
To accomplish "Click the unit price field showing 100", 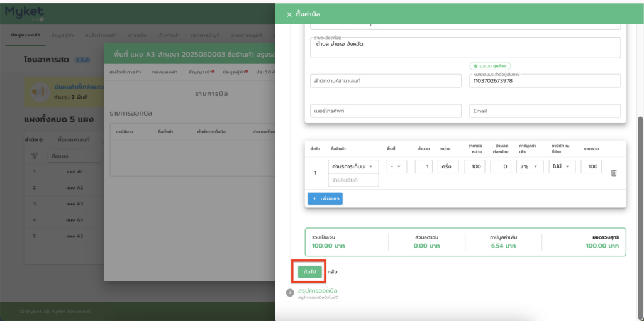I will [474, 166].
